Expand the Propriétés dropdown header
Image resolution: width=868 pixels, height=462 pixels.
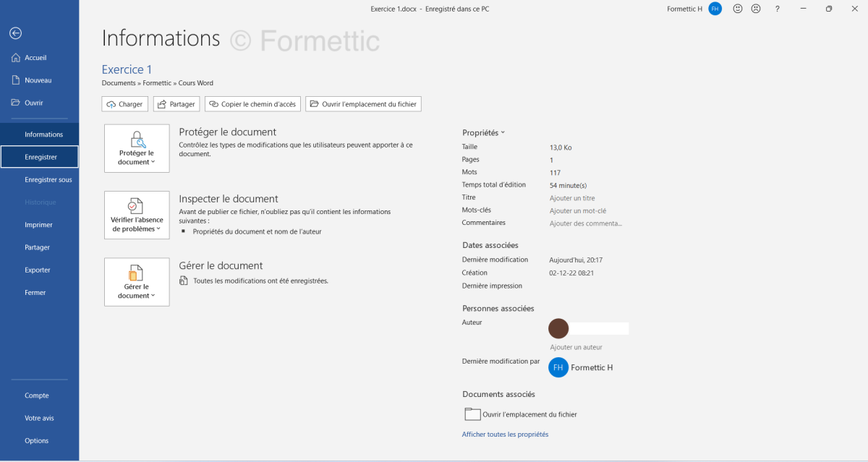[483, 132]
